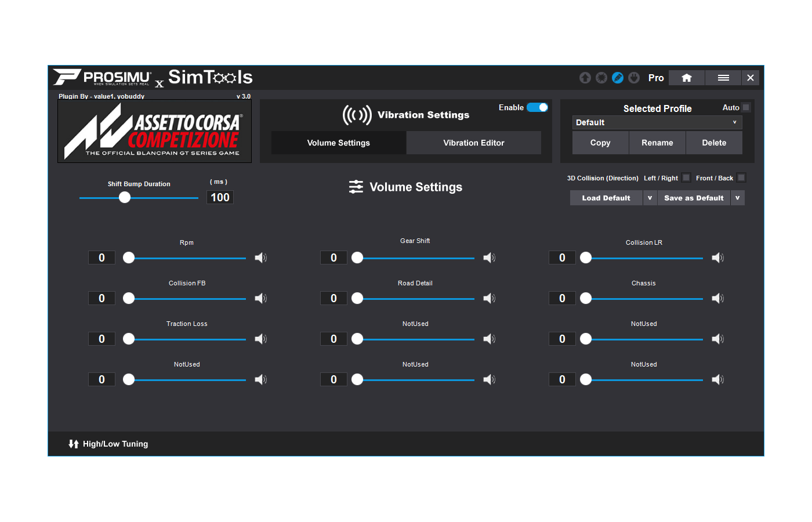This screenshot has width=812, height=522.
Task: Click the High/Low Tuning arrows icon
Action: (74, 444)
